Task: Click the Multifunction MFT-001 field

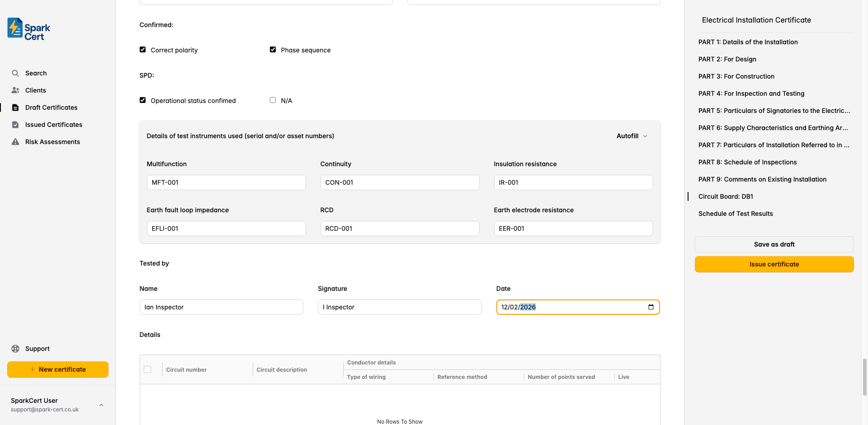Action: click(x=226, y=182)
